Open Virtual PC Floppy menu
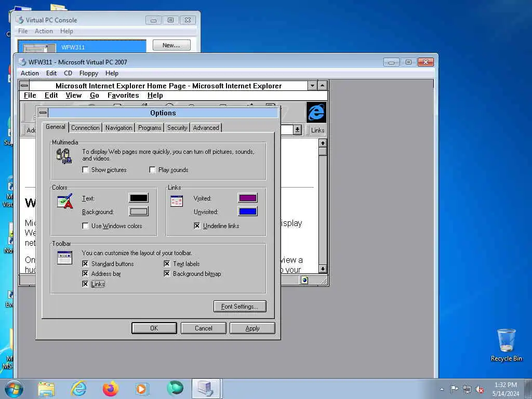 (88, 73)
